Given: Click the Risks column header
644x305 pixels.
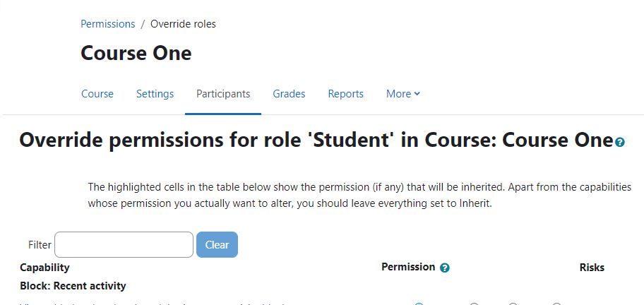Looking at the screenshot, I should 592,268.
